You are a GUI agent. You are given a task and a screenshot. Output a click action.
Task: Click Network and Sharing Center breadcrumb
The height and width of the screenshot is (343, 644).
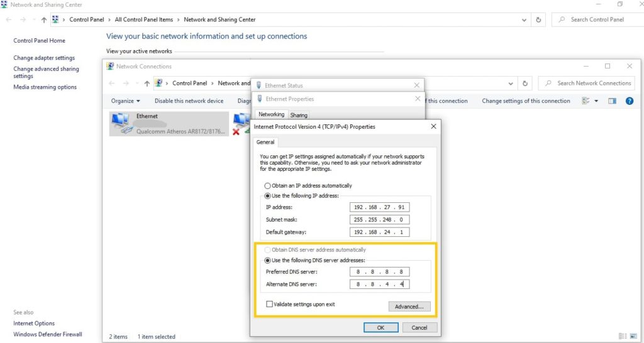219,19
